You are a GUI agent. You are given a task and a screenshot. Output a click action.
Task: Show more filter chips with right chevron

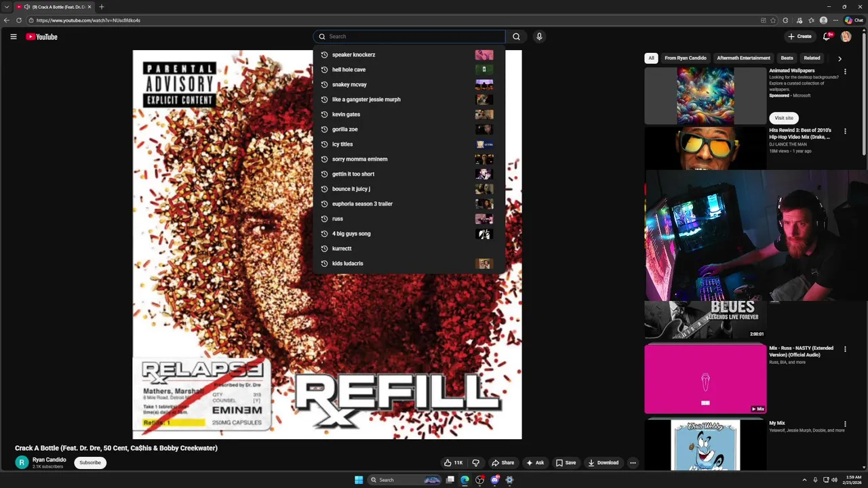click(x=840, y=58)
